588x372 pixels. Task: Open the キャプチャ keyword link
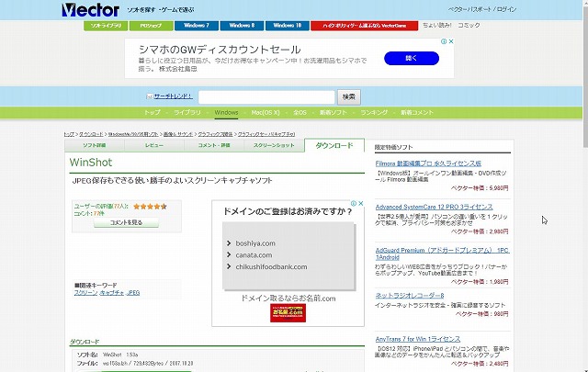pos(112,293)
